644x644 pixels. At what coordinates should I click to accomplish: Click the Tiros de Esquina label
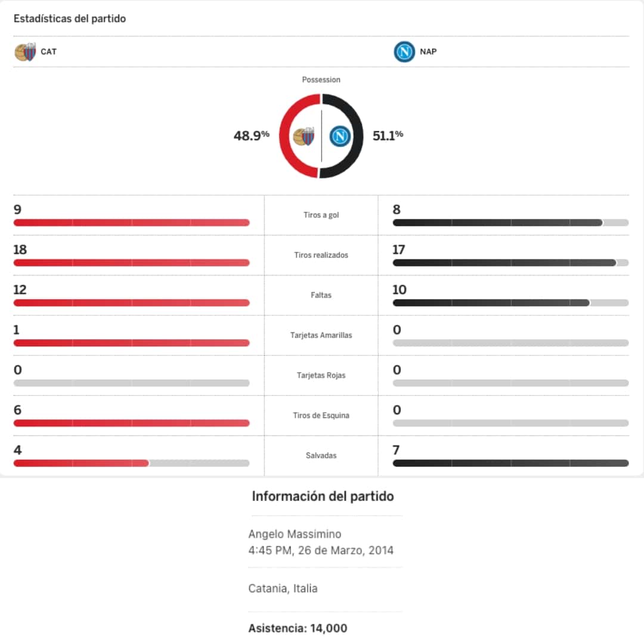[x=321, y=416]
